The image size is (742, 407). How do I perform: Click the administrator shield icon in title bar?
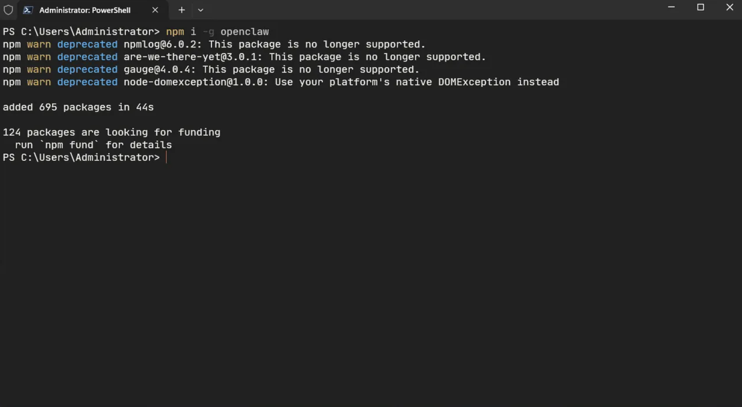[8, 9]
